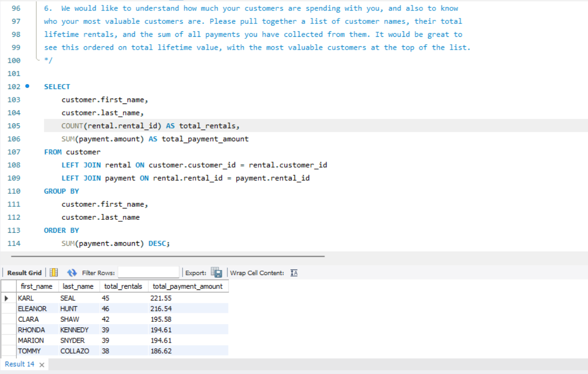Select the Result Grid panel label
Image resolution: width=588 pixels, height=374 pixels.
point(23,272)
